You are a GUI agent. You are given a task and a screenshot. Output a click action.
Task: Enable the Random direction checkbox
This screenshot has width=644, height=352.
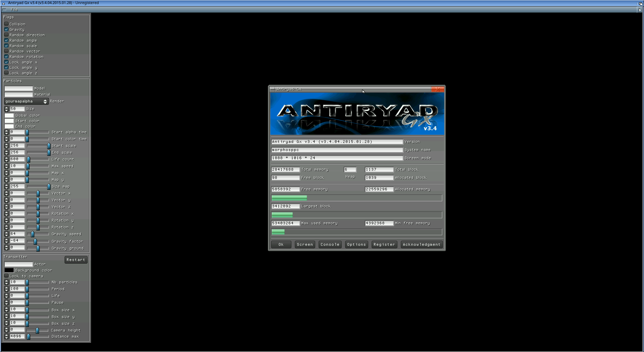[6, 35]
